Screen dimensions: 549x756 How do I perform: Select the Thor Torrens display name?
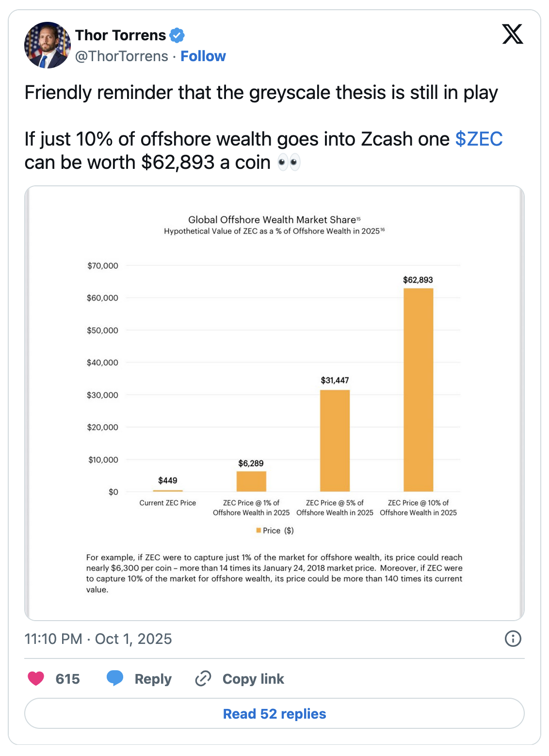[x=120, y=34]
